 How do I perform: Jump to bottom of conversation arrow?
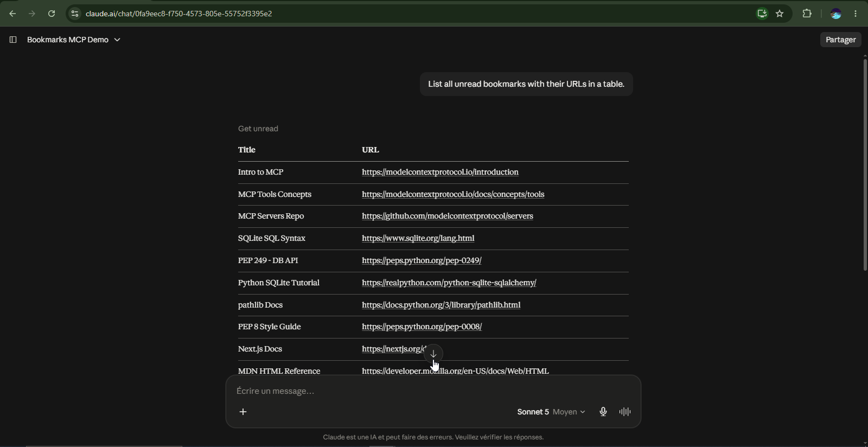(433, 354)
